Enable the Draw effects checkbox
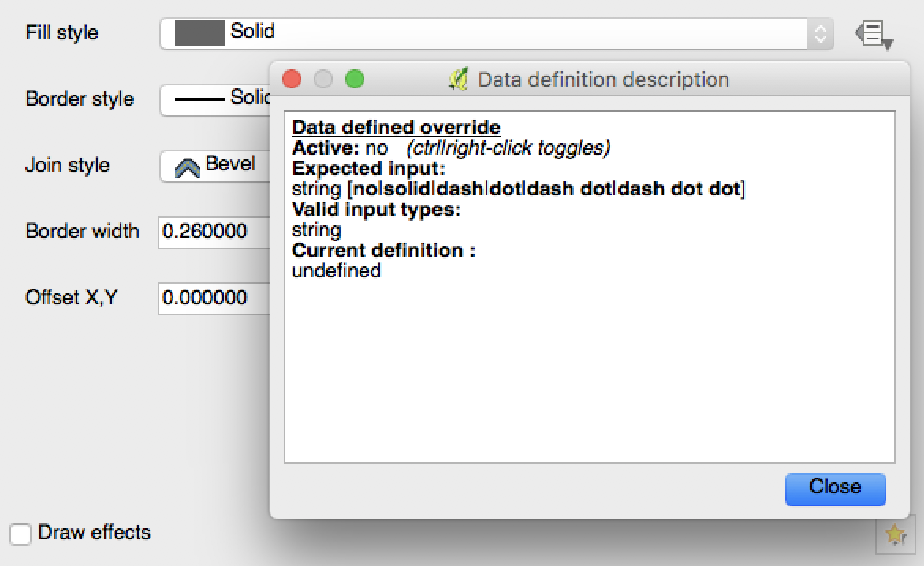The image size is (924, 566). pyautogui.click(x=20, y=534)
